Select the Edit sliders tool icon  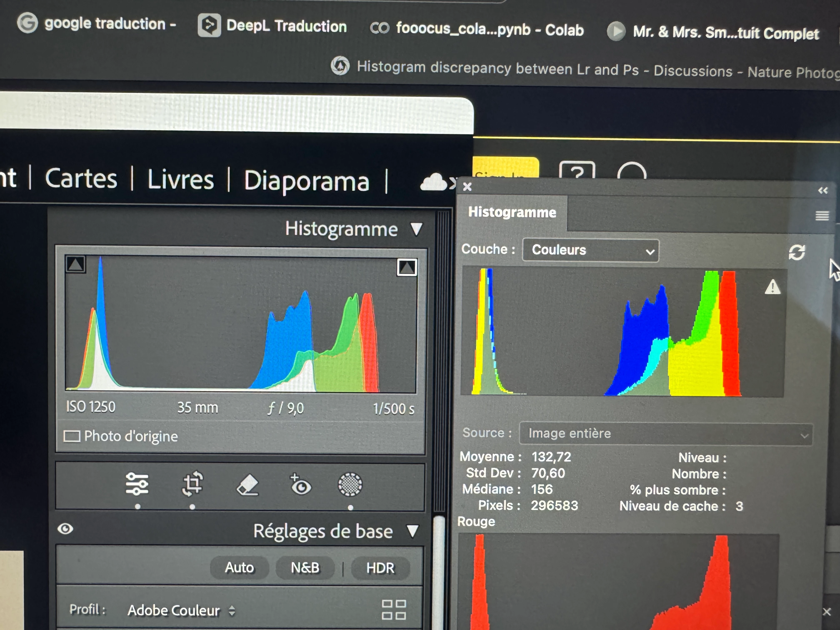click(137, 484)
